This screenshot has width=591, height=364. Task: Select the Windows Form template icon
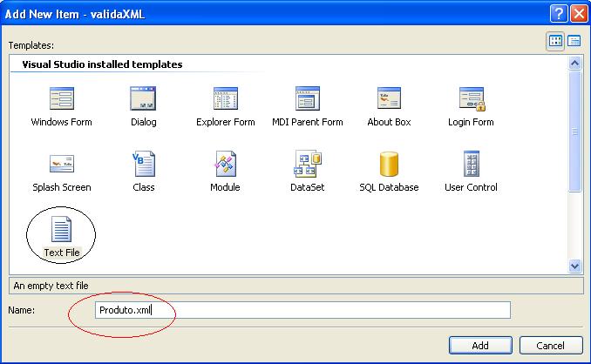click(62, 98)
